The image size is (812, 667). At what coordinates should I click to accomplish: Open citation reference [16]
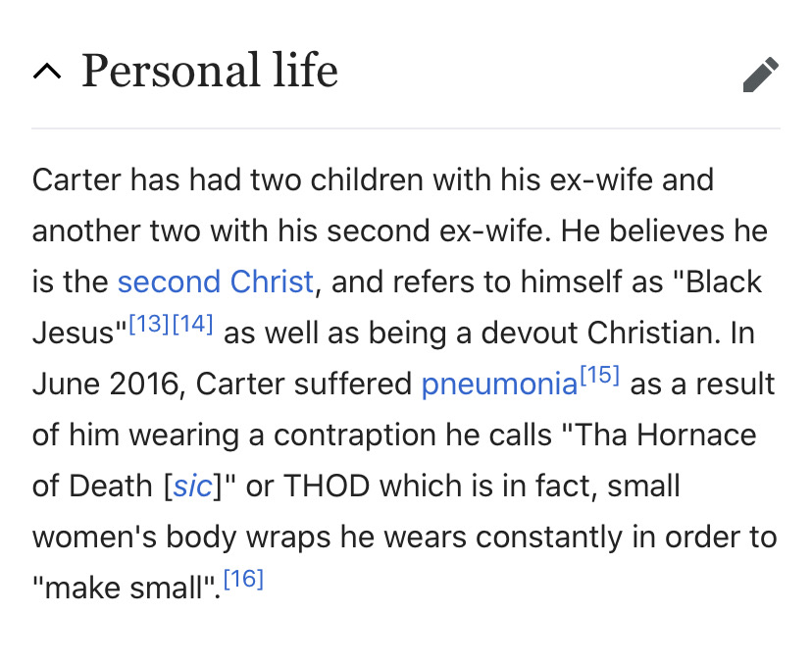243,579
